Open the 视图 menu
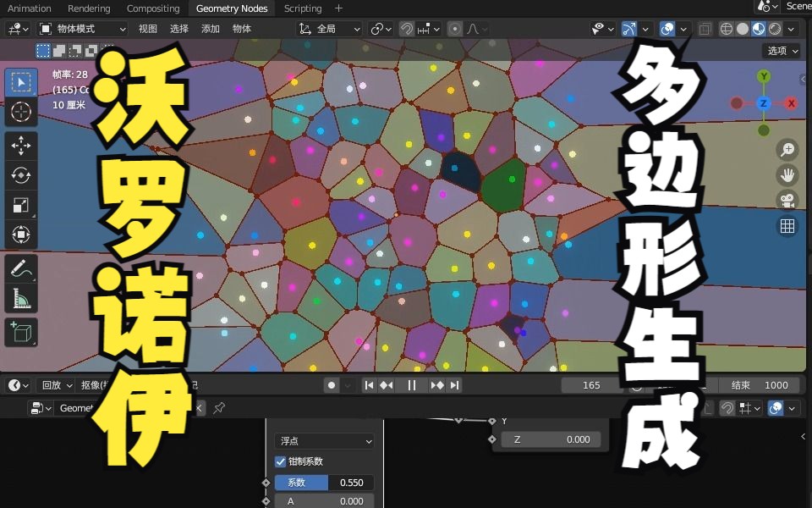Screen dimensions: 812x508 tap(147, 29)
